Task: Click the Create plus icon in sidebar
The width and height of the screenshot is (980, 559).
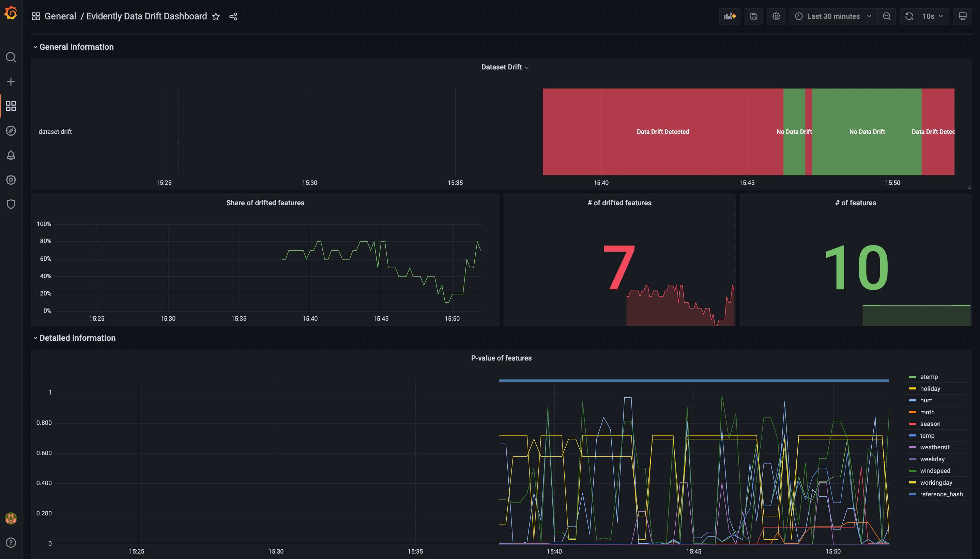Action: [x=11, y=82]
